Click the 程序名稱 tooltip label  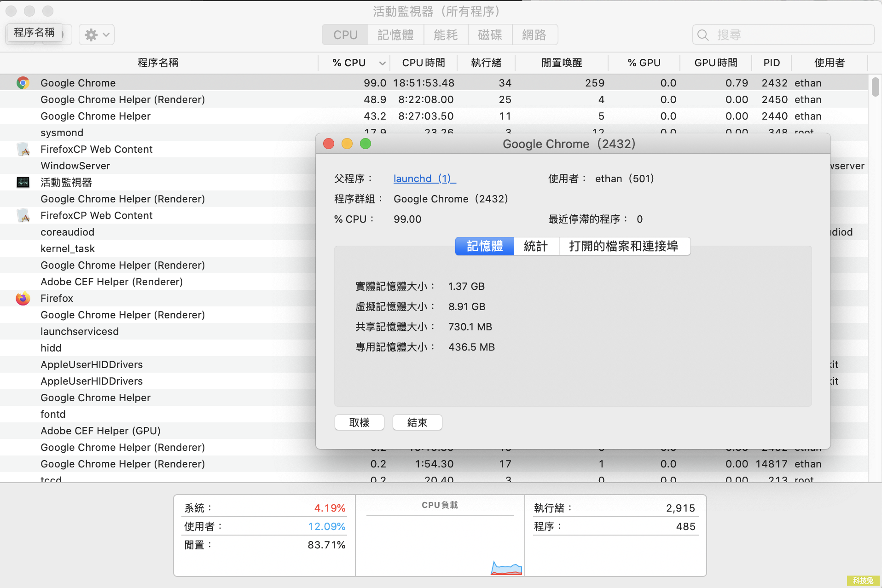pyautogui.click(x=35, y=32)
